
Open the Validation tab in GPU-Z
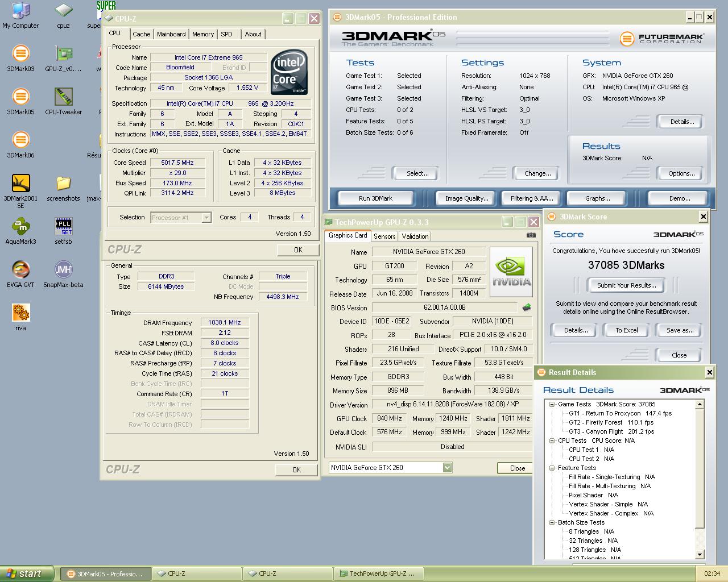pyautogui.click(x=415, y=236)
